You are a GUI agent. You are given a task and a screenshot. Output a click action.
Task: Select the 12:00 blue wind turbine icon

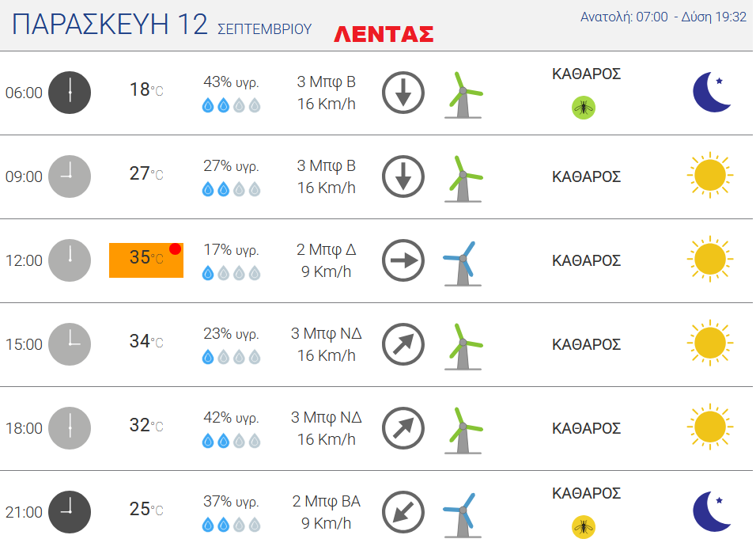click(462, 264)
